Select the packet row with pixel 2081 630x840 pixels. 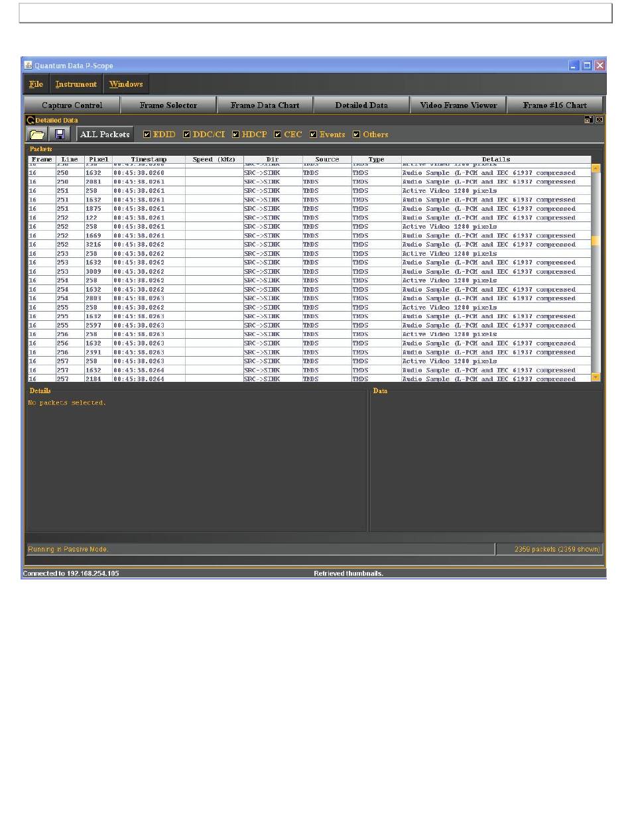[x=309, y=182]
